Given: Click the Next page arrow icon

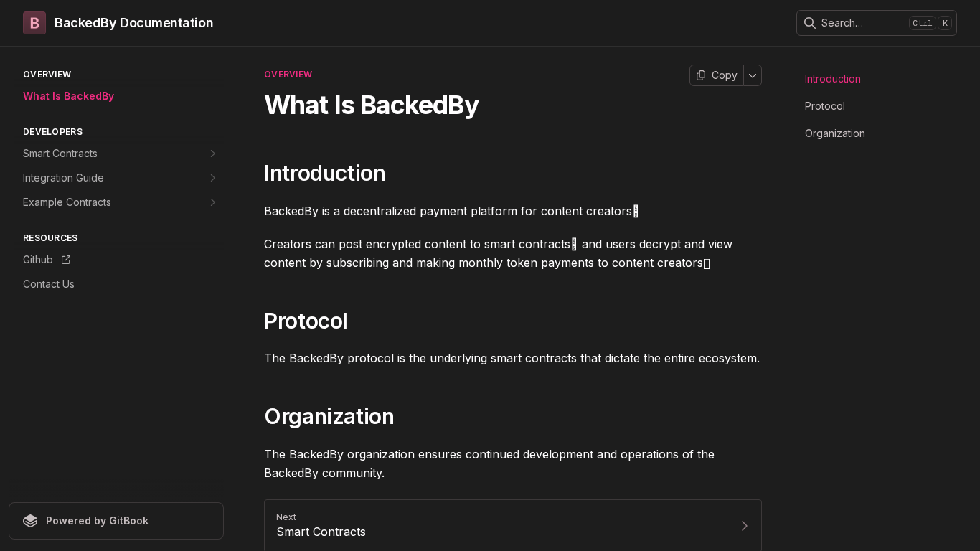Looking at the screenshot, I should pos(744,526).
